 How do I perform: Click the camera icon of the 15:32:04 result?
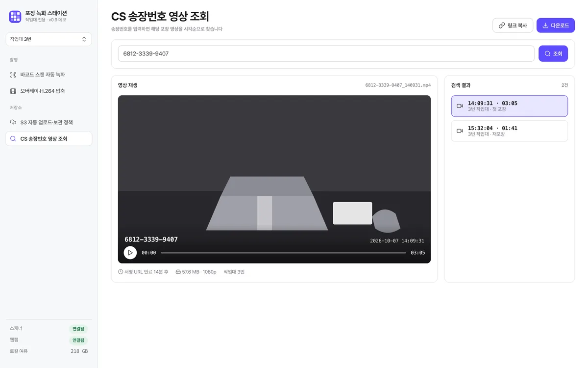coord(460,131)
